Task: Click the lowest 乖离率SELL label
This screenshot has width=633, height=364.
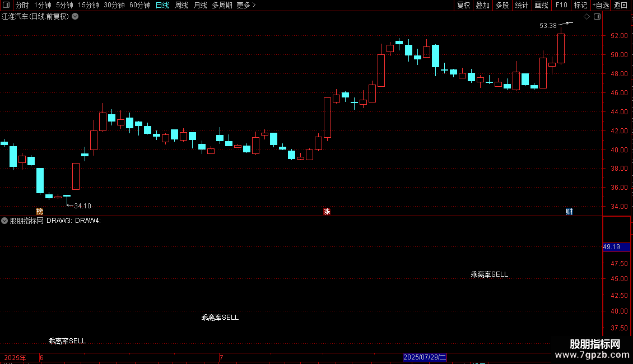Action: (67, 341)
